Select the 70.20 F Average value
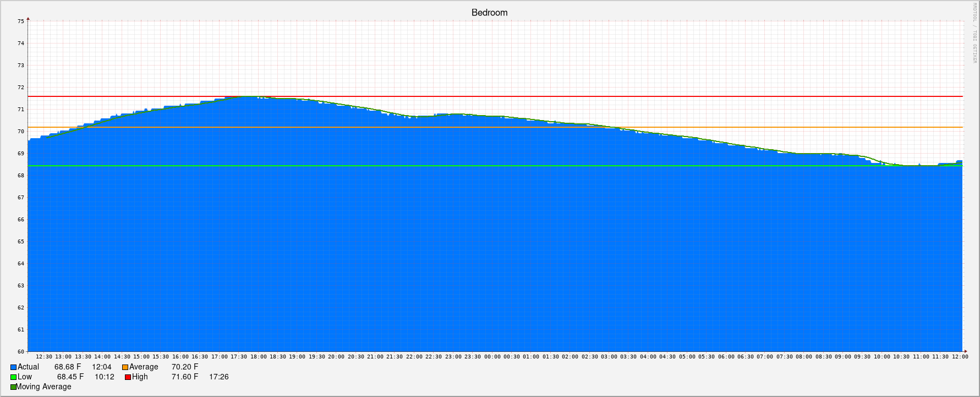The image size is (980, 397). point(185,367)
